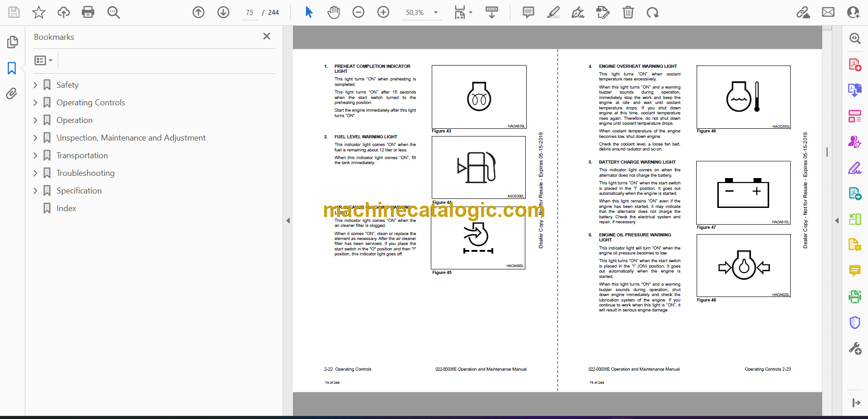Open the zoom level 50,3% dropdown
This screenshot has height=419, width=868.
pyautogui.click(x=421, y=13)
